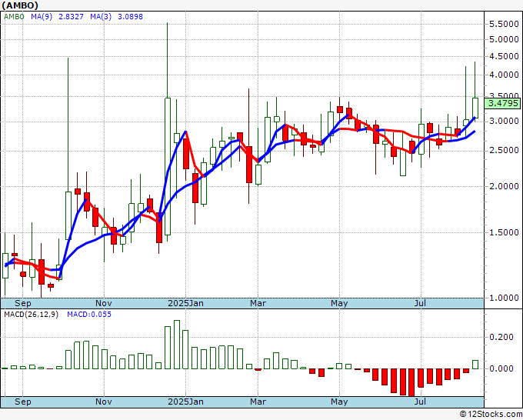Click the 3.0898 moving average value
The width and height of the screenshot is (523, 420).
point(130,17)
